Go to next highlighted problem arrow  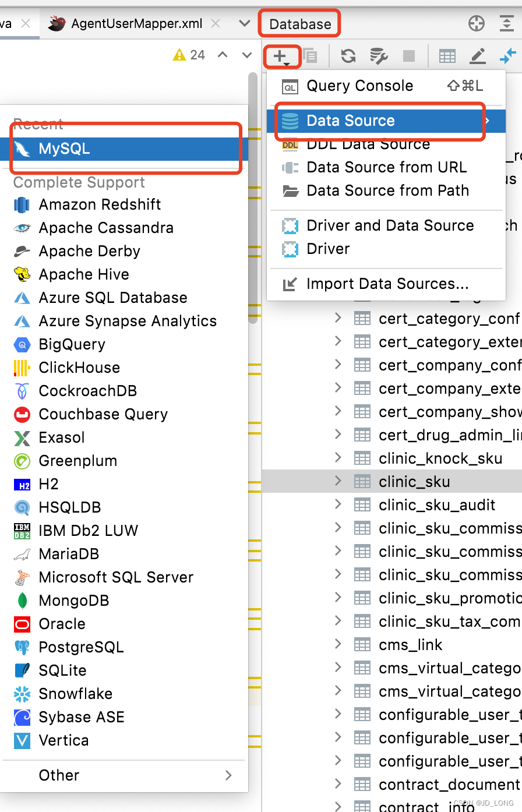[x=247, y=55]
